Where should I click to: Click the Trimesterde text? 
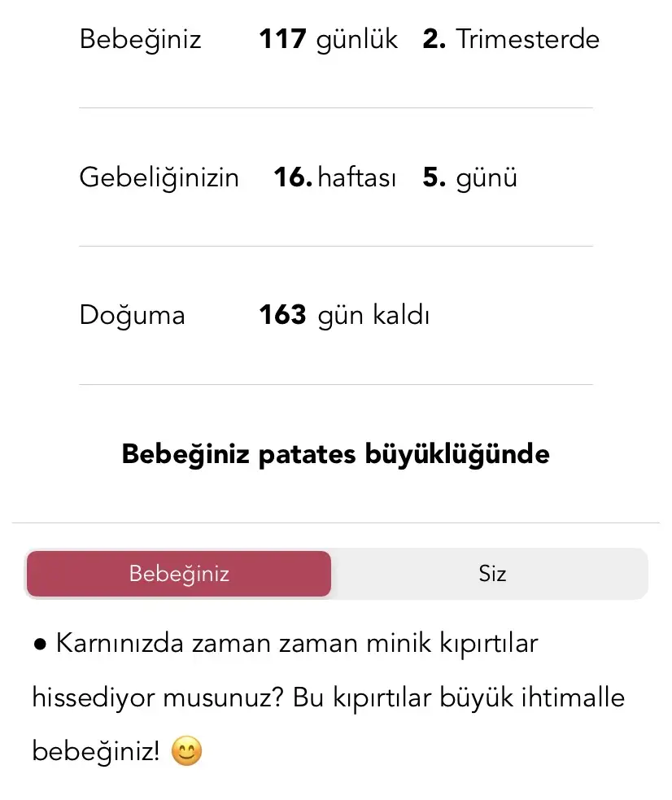tap(527, 39)
